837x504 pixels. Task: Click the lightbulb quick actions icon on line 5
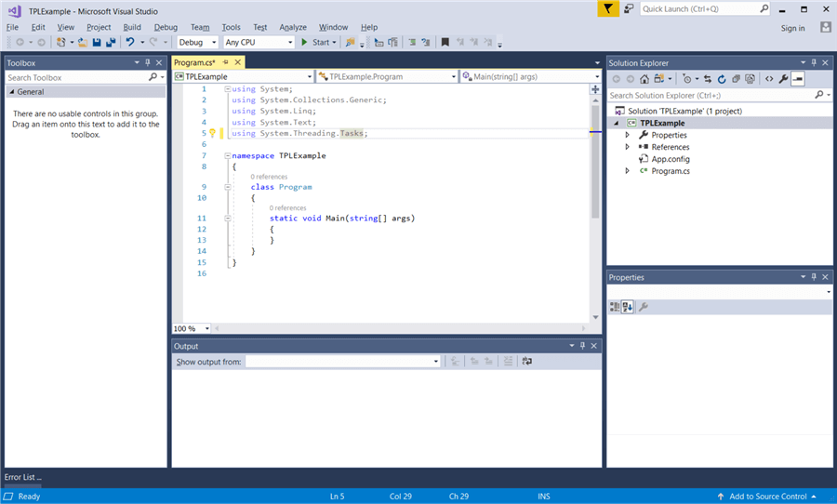212,133
